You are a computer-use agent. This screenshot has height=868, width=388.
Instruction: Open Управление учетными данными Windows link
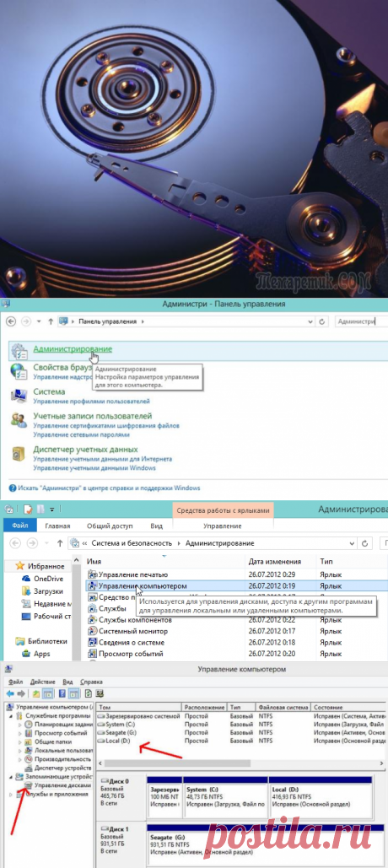click(94, 468)
